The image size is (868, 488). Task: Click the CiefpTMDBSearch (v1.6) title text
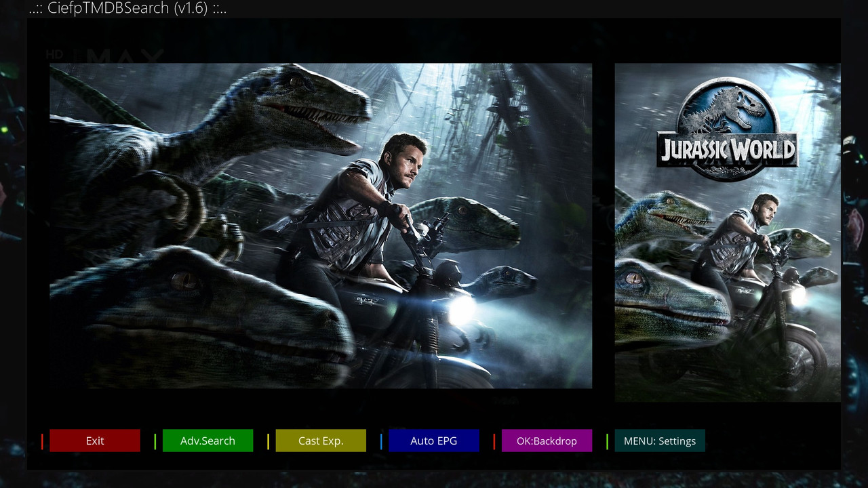[x=127, y=9]
